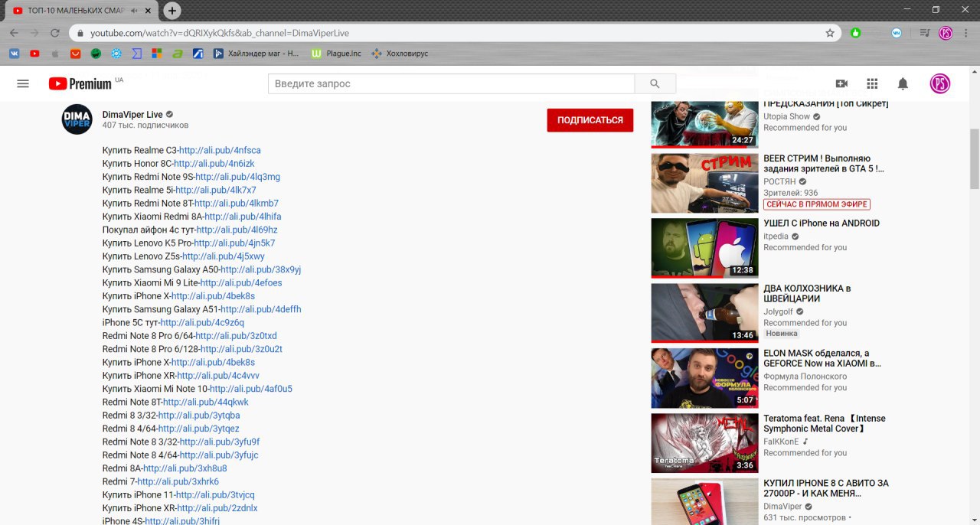Open the Apple bookmark icon
The image size is (980, 525).
coord(55,54)
